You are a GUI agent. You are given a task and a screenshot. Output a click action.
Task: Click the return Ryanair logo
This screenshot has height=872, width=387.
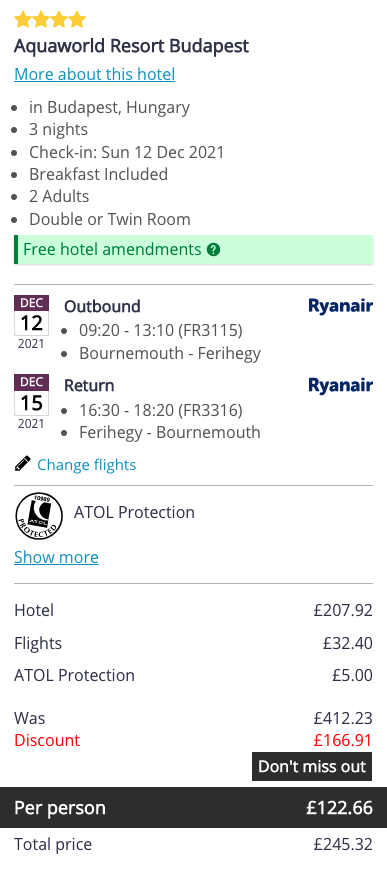coord(340,385)
